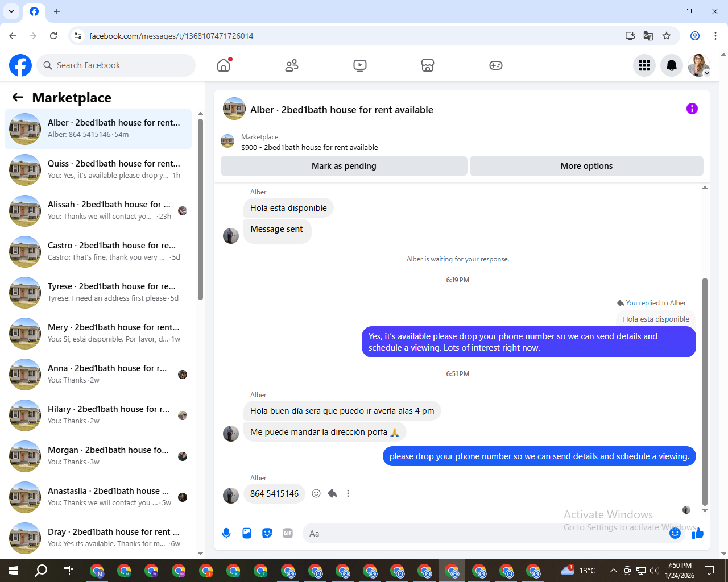Click Alber's avatar beside 864 5415146
Viewport: 728px width, 582px height.
coord(231,496)
